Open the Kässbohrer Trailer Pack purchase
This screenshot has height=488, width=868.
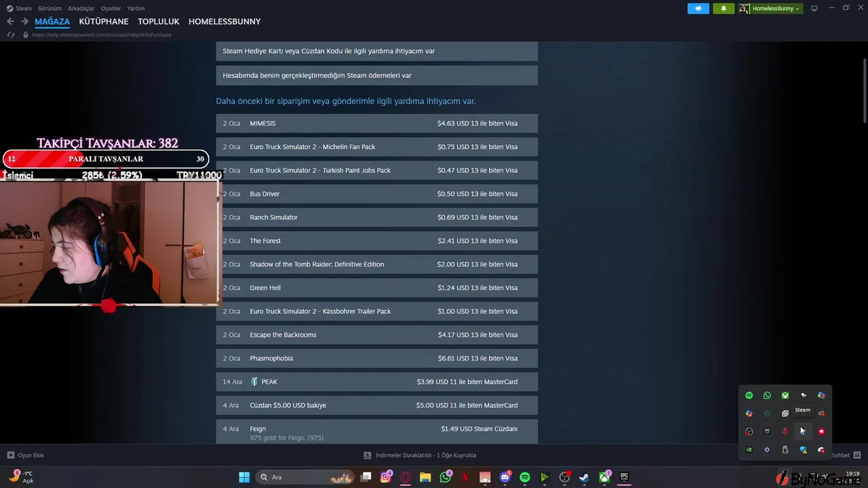tap(377, 311)
